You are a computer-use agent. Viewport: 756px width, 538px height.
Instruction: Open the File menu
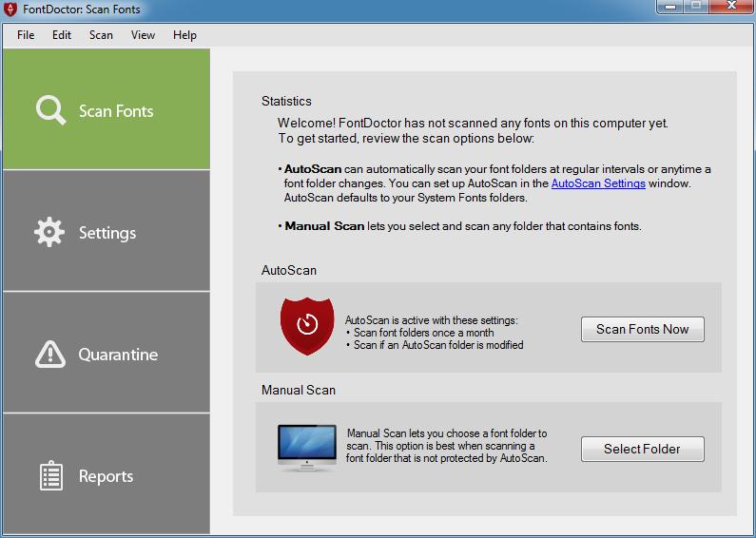click(x=26, y=35)
